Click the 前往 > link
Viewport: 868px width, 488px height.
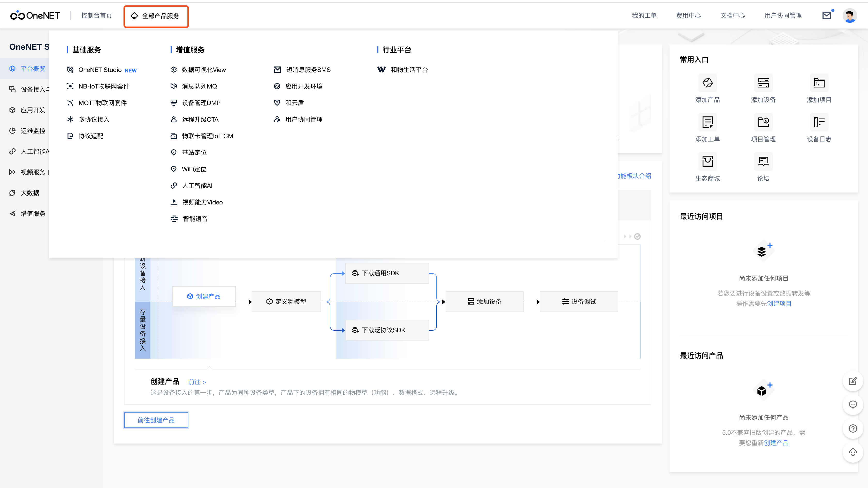(197, 382)
